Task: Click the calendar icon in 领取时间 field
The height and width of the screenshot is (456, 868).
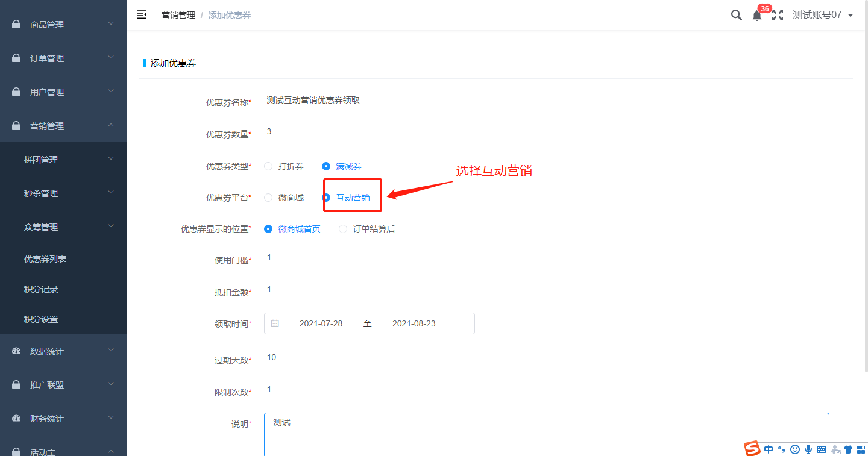Action: [x=275, y=323]
